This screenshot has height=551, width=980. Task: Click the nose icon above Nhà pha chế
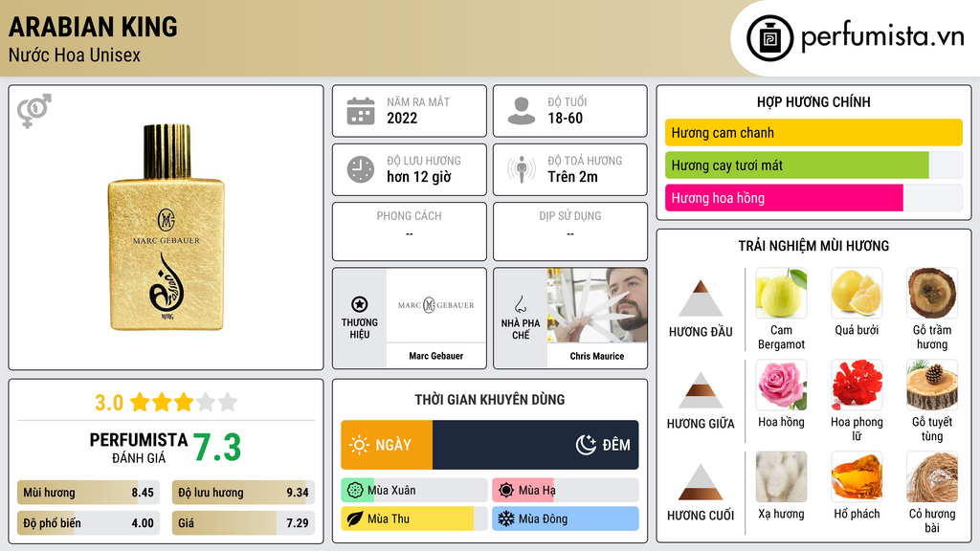[521, 304]
